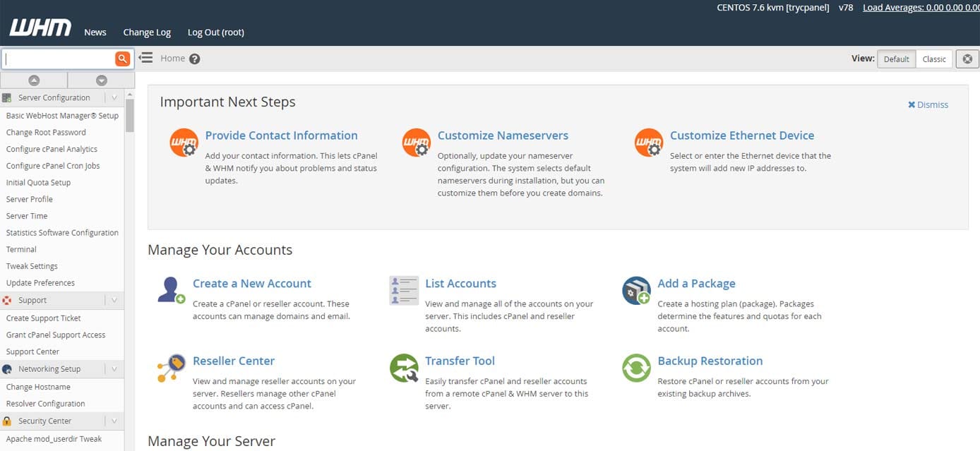Click the List Accounts icon
The height and width of the screenshot is (451, 980).
pyautogui.click(x=404, y=290)
